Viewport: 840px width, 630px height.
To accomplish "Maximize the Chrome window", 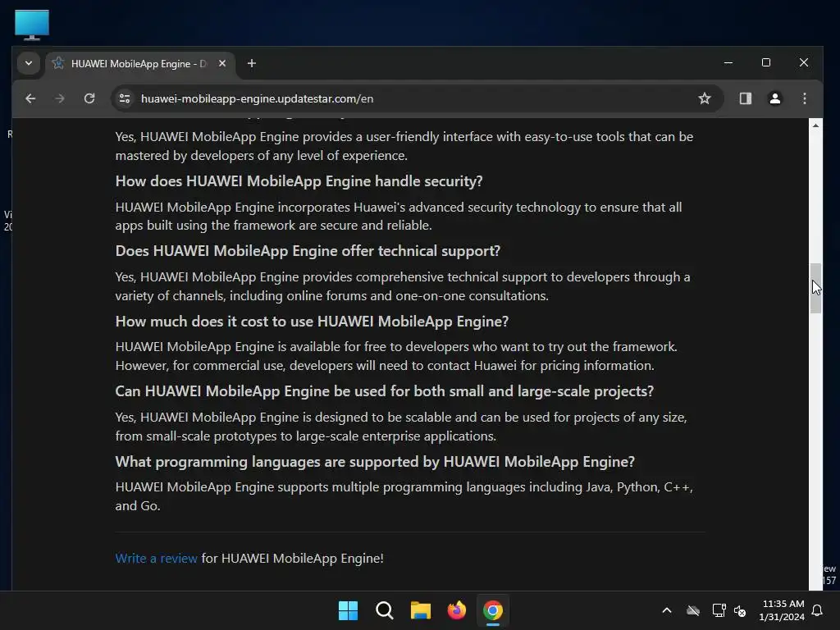I will 766,62.
